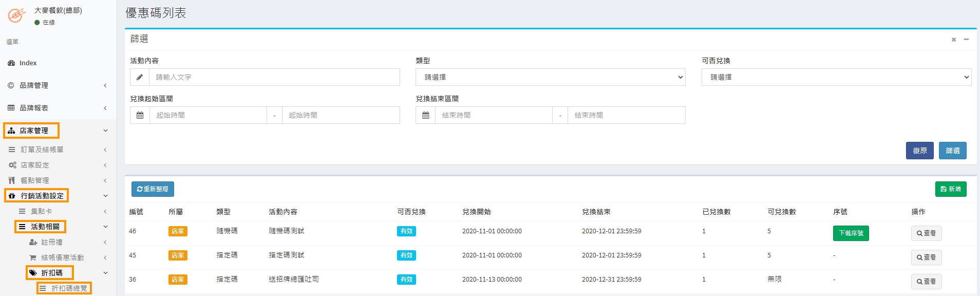Click calendar icon for 兌換起始區間
This screenshot has width=980, height=296.
click(140, 115)
